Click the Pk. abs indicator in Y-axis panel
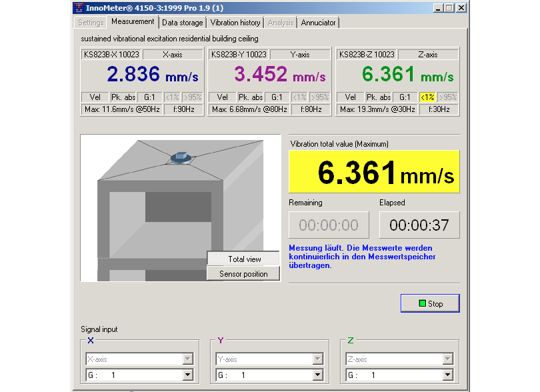This screenshot has height=392, width=540. pos(251,97)
